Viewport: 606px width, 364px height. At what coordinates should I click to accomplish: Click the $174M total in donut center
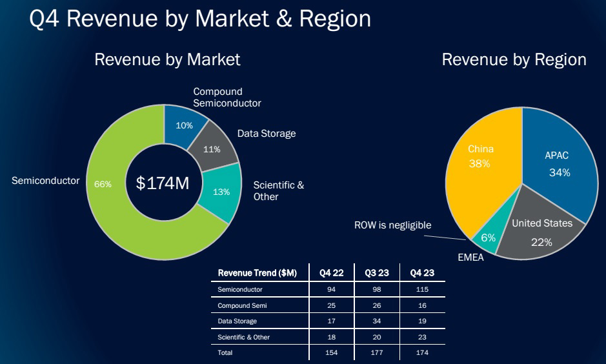(163, 183)
